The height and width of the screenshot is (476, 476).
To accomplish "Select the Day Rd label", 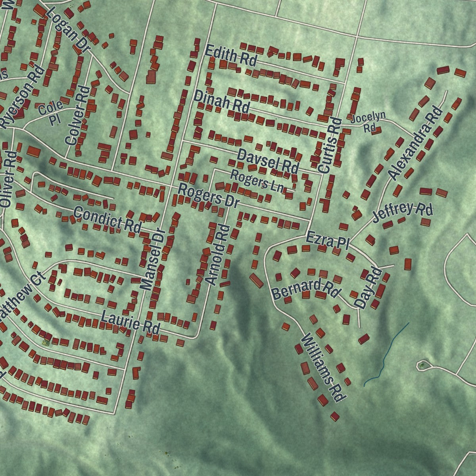I will pyautogui.click(x=369, y=288).
